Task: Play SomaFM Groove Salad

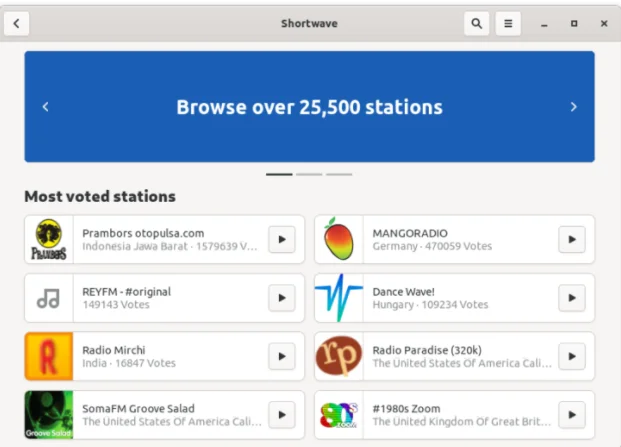Action: pos(281,415)
